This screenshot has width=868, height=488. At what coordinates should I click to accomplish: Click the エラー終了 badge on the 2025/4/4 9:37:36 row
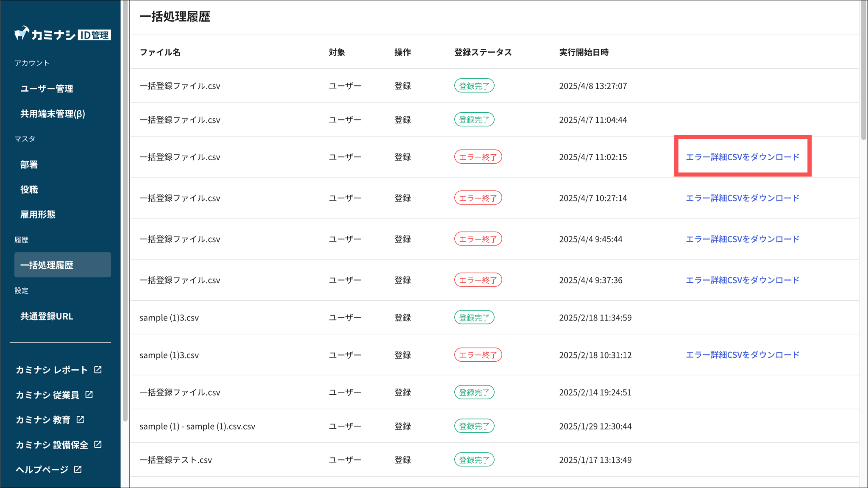pyautogui.click(x=478, y=280)
